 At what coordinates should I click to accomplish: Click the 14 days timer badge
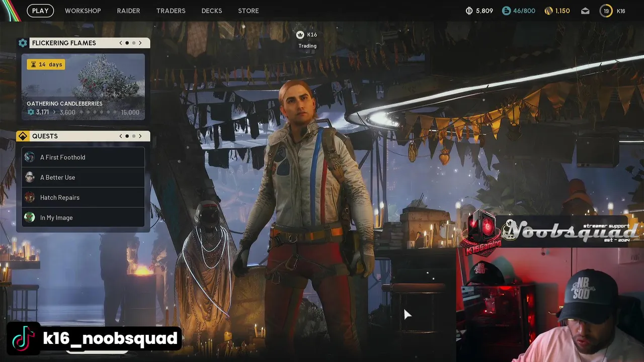coord(46,64)
